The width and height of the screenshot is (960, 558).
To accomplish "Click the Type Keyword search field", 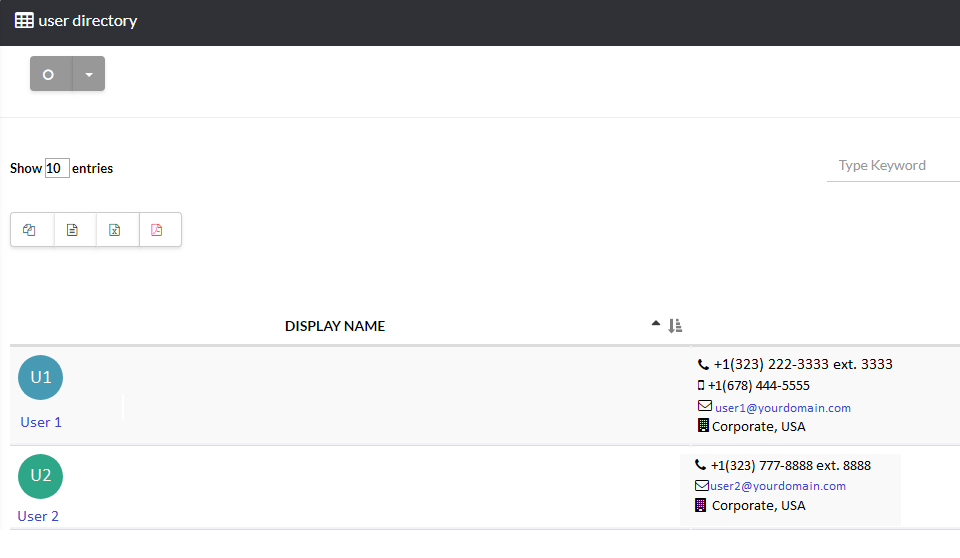I will click(x=893, y=166).
